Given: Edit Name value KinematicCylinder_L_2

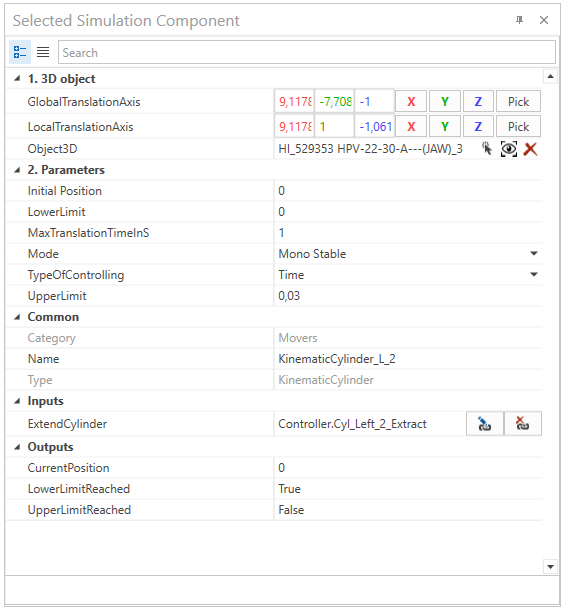Looking at the screenshot, I should tap(408, 359).
